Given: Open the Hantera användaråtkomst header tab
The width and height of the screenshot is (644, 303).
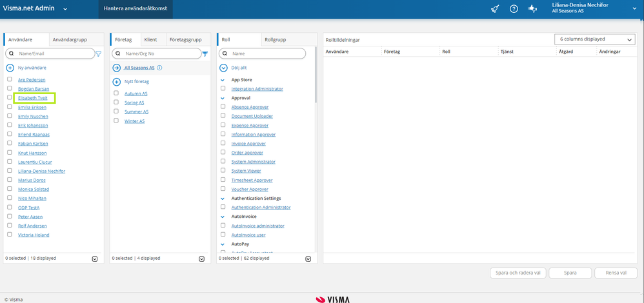Looking at the screenshot, I should 136,8.
